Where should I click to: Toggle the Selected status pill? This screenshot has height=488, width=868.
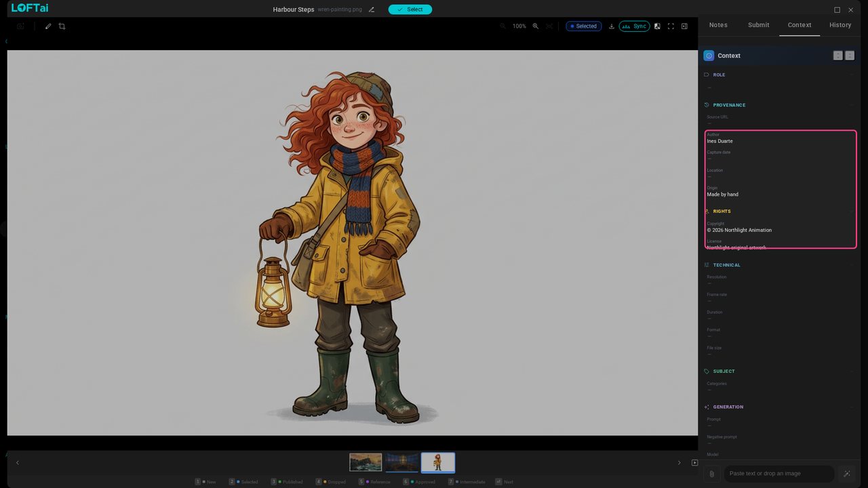pos(584,26)
